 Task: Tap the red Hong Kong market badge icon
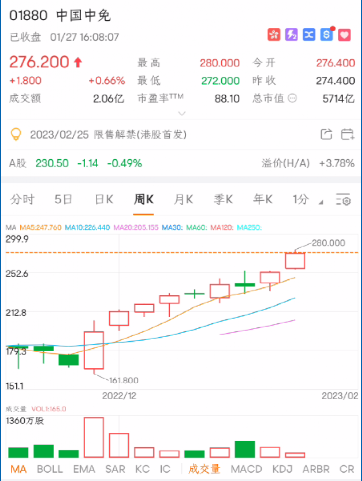click(x=274, y=34)
